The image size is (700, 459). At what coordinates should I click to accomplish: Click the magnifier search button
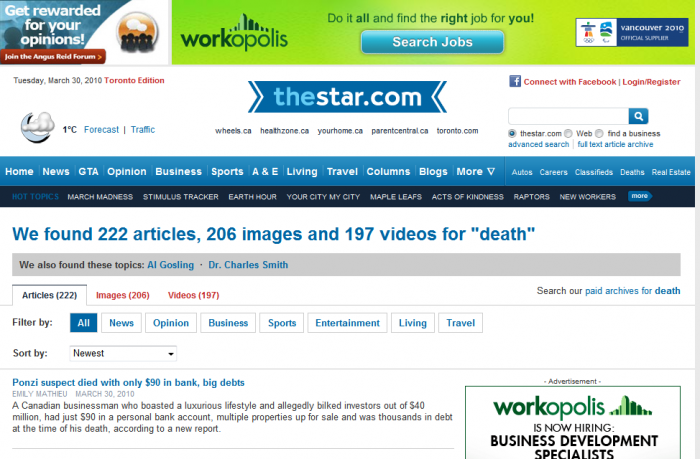tap(638, 116)
